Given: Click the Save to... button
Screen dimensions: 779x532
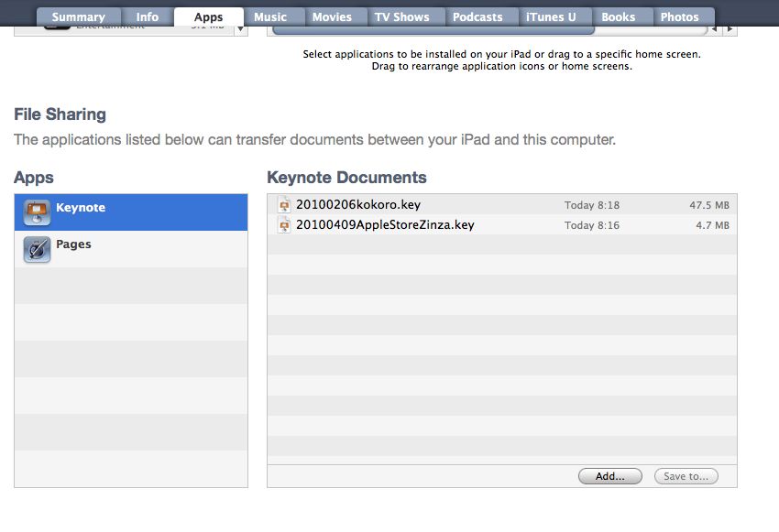Looking at the screenshot, I should (x=686, y=476).
